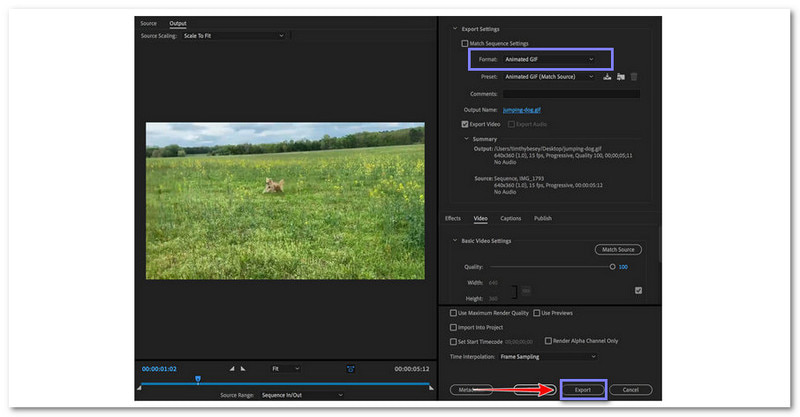This screenshot has height=417, width=800.
Task: Tick the Import Into Project checkbox
Action: click(x=453, y=327)
